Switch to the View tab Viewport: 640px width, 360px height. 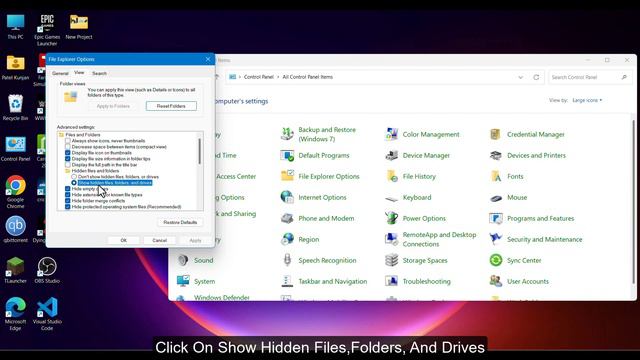point(79,73)
